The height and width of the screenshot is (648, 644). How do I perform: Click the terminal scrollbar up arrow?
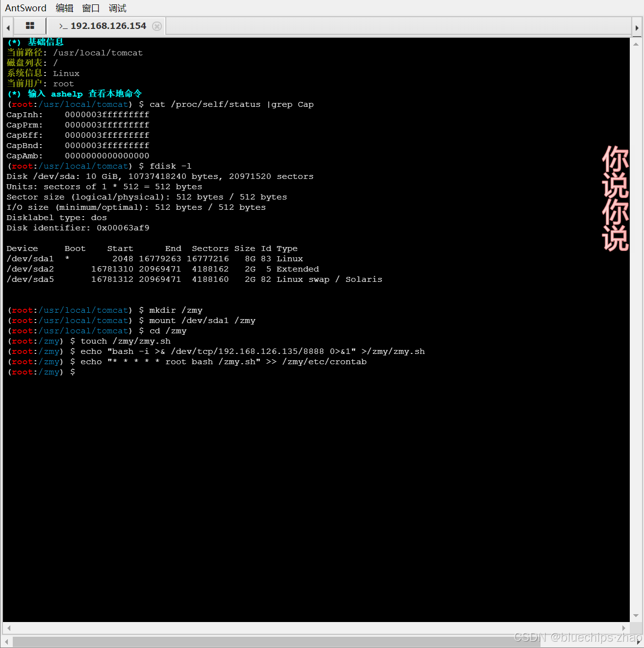[x=636, y=44]
